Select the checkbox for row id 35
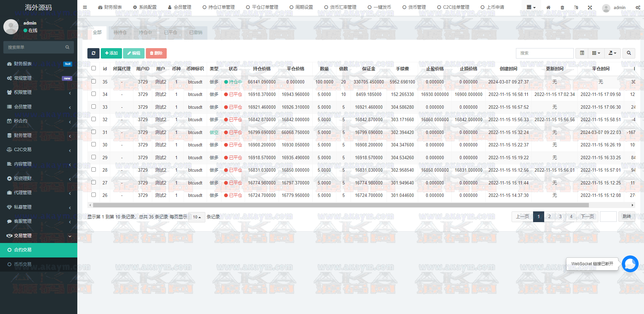The width and height of the screenshot is (644, 314). point(93,81)
